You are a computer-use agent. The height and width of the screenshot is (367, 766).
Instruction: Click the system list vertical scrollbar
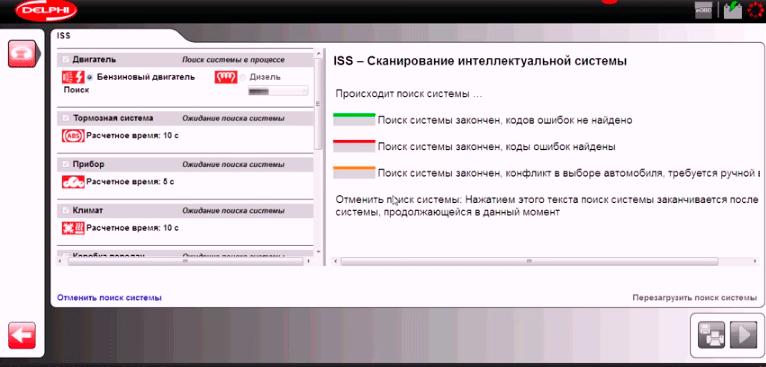(318, 104)
